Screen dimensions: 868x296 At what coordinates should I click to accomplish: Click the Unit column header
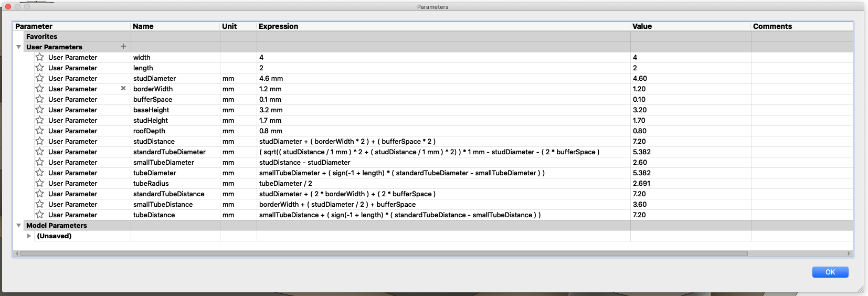click(x=238, y=26)
